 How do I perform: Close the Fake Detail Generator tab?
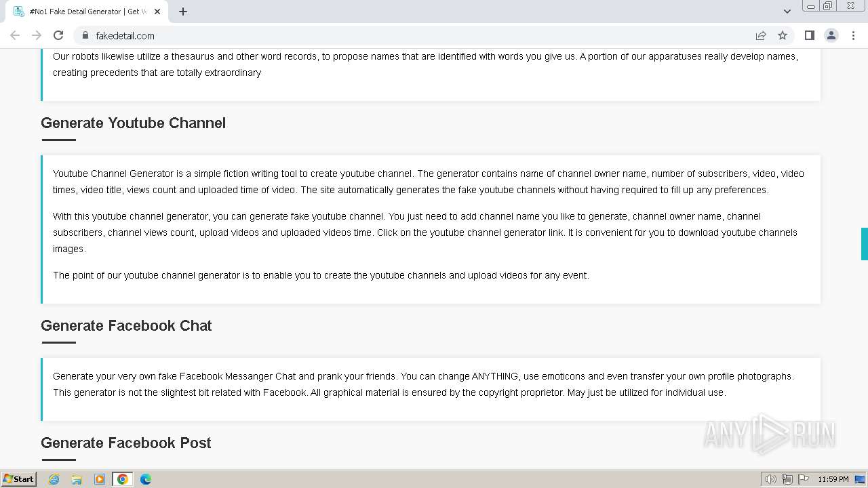157,12
